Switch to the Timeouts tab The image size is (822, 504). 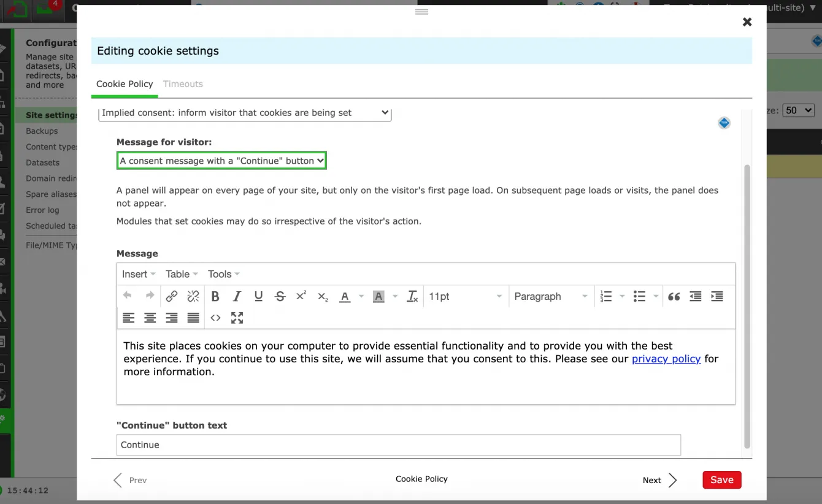pos(183,84)
